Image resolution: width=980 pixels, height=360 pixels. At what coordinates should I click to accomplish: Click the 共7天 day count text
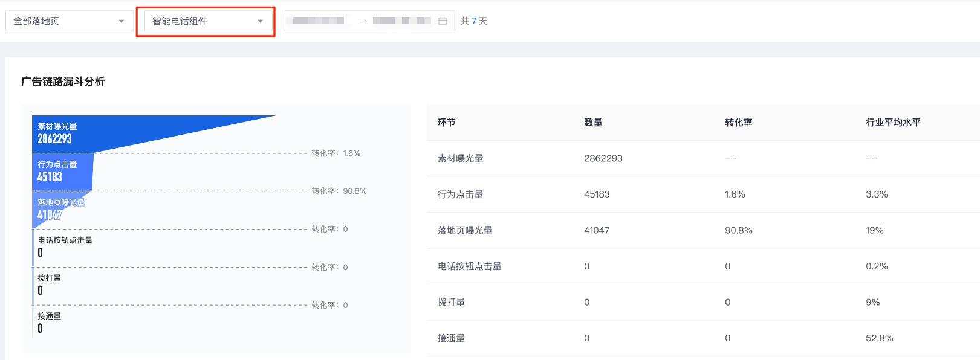474,21
